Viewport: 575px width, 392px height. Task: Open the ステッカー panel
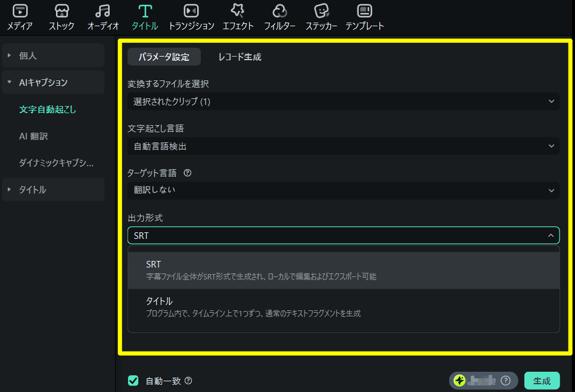click(x=321, y=16)
